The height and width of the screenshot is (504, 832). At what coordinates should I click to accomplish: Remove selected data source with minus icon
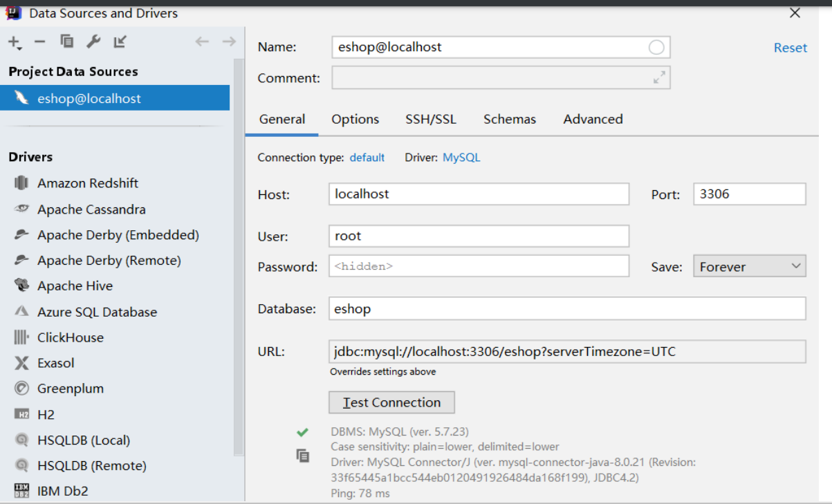coord(39,42)
